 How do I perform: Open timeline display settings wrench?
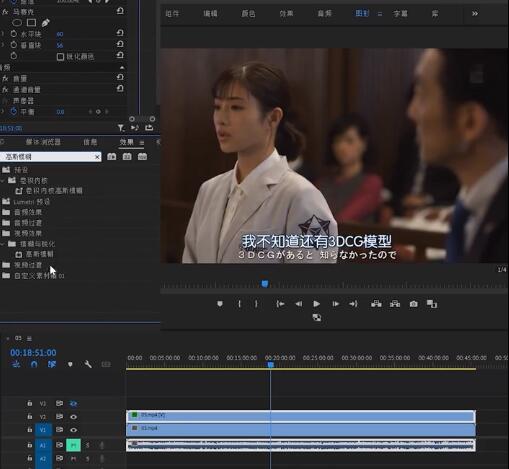click(88, 364)
